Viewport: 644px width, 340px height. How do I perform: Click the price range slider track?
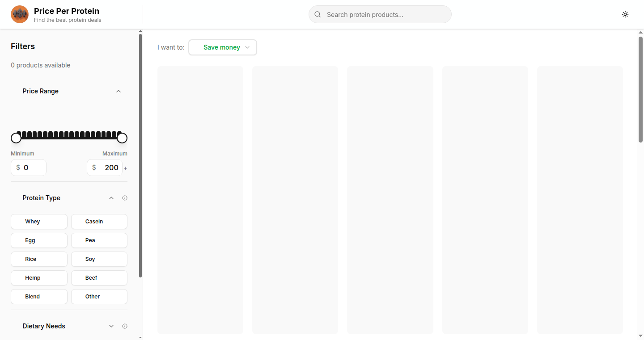[x=69, y=138]
